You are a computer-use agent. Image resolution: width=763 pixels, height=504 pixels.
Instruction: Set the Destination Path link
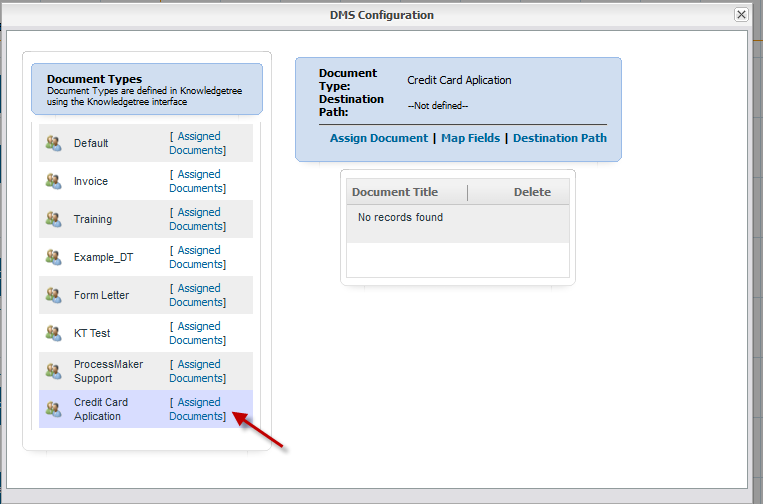click(x=559, y=138)
